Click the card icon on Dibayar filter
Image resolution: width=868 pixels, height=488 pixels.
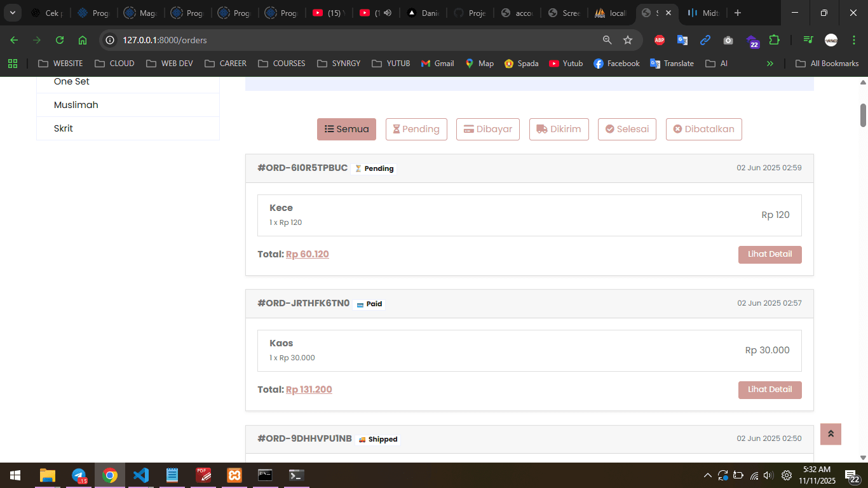click(x=467, y=129)
